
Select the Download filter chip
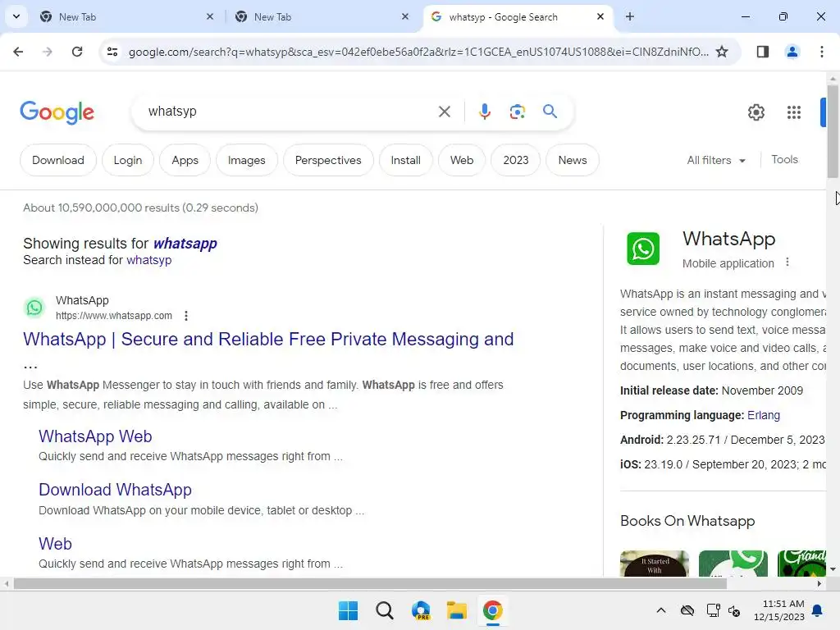pyautogui.click(x=58, y=160)
